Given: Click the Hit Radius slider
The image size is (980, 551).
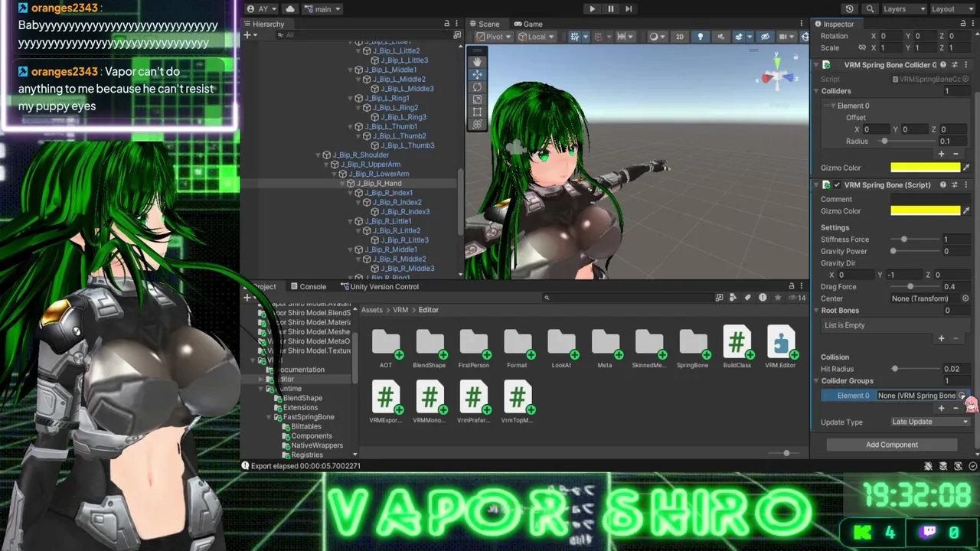Looking at the screenshot, I should tap(914, 369).
